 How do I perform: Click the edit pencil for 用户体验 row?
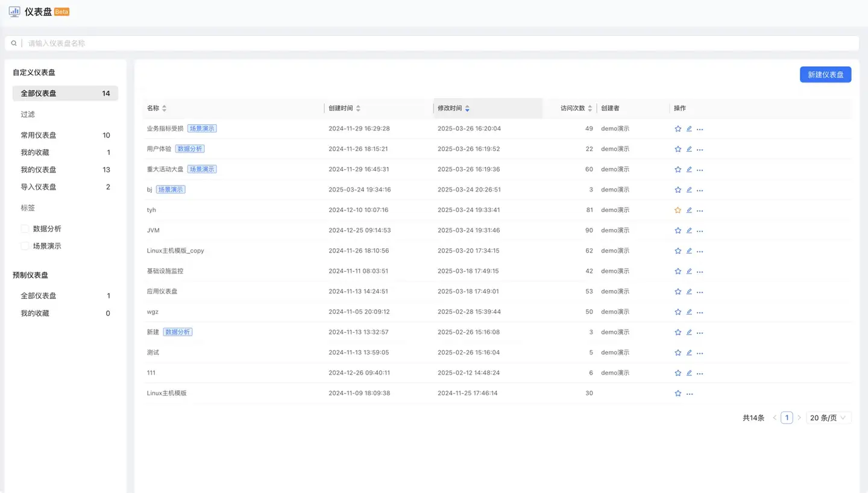(x=689, y=149)
